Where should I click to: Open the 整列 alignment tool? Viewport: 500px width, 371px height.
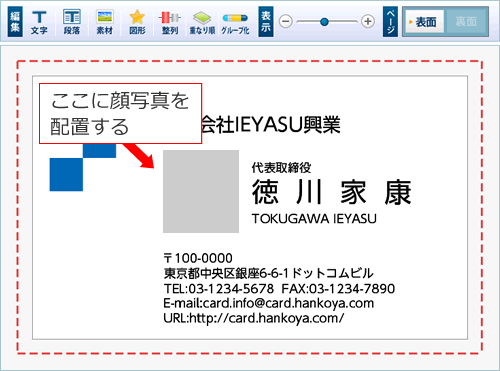coord(170,22)
